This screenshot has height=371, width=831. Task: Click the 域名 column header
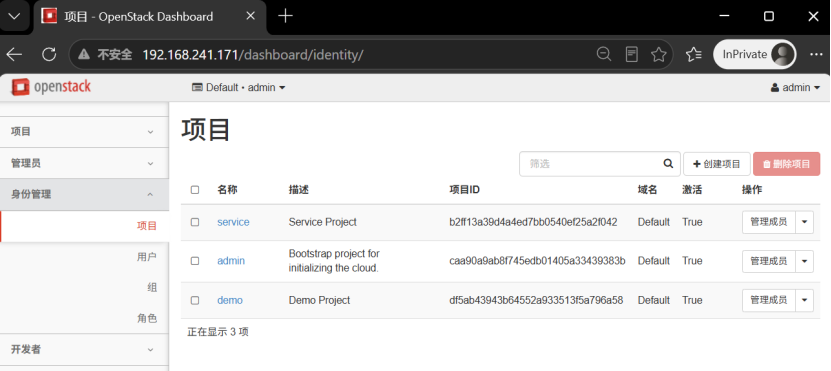(x=647, y=190)
